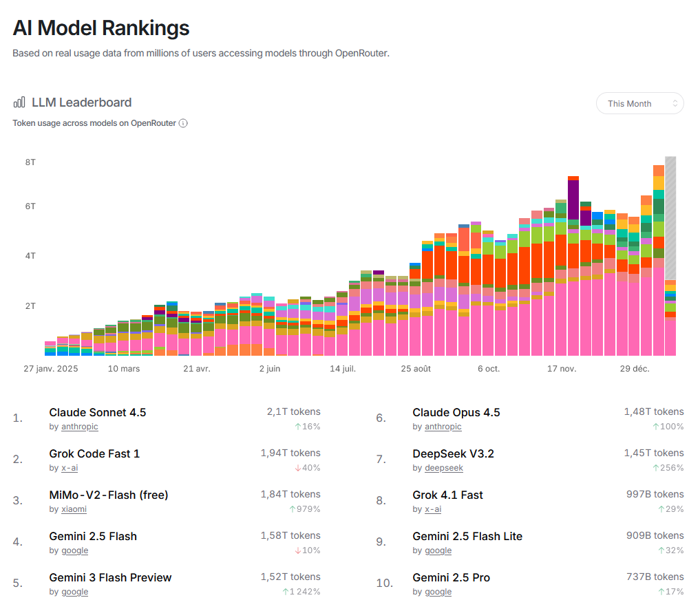Image resolution: width=700 pixels, height=611 pixels.
Task: Open the DeepSeek V3.2 model listing
Action: pos(453,454)
